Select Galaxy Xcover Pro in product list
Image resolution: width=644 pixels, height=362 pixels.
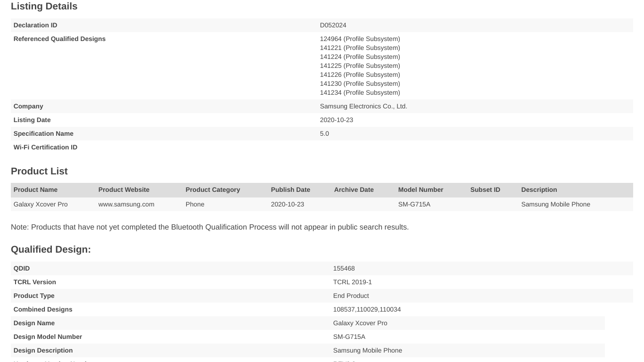click(41, 204)
